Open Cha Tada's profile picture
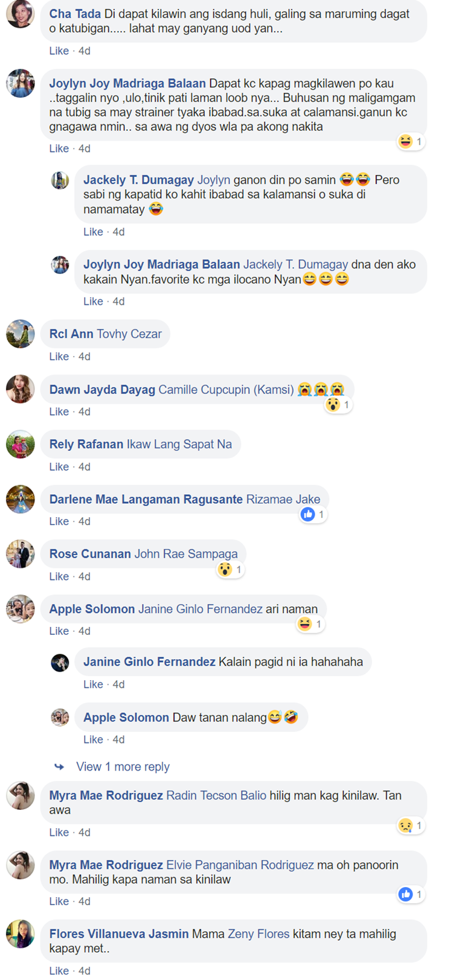 (20, 13)
